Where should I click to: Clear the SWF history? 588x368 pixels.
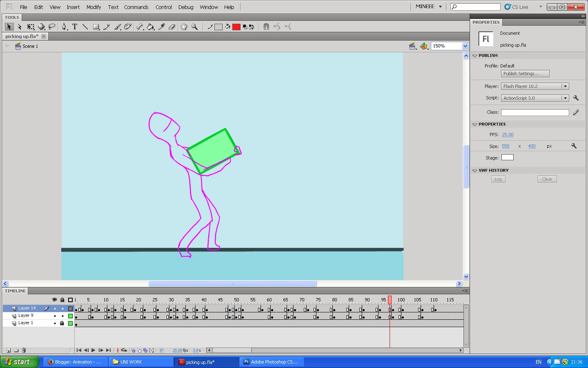click(x=547, y=179)
